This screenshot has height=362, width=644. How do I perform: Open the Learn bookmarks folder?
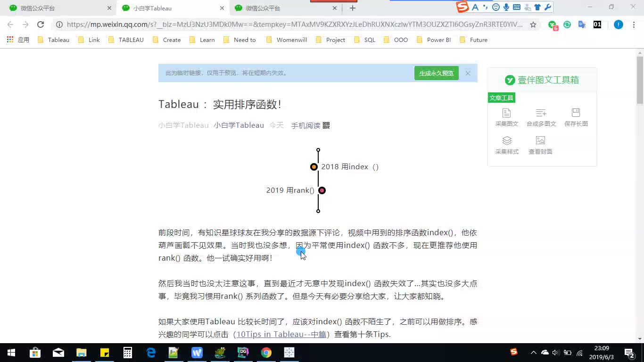pyautogui.click(x=202, y=40)
